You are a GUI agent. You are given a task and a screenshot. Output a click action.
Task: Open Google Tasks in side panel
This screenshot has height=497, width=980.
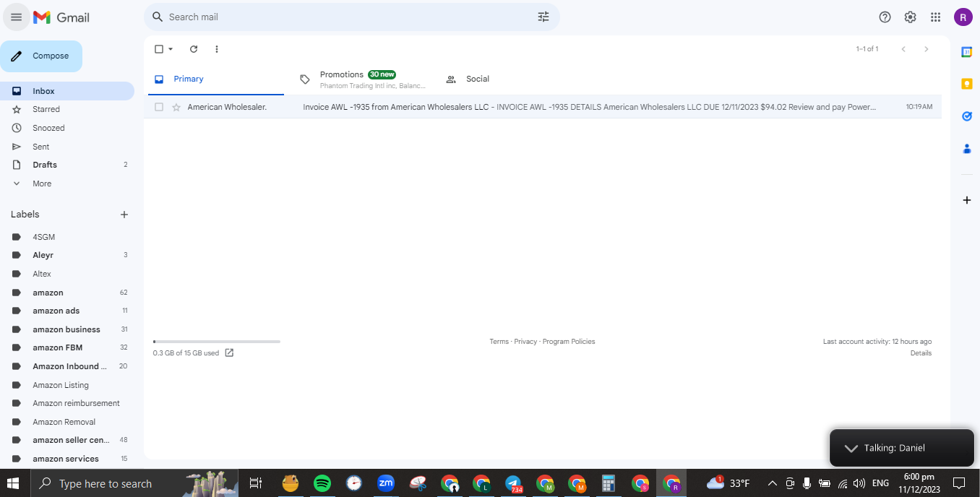click(x=966, y=116)
